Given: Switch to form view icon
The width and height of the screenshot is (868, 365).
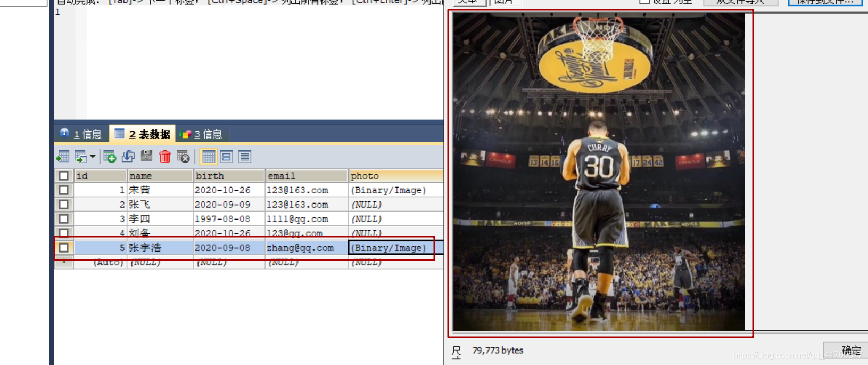Looking at the screenshot, I should coord(226,157).
